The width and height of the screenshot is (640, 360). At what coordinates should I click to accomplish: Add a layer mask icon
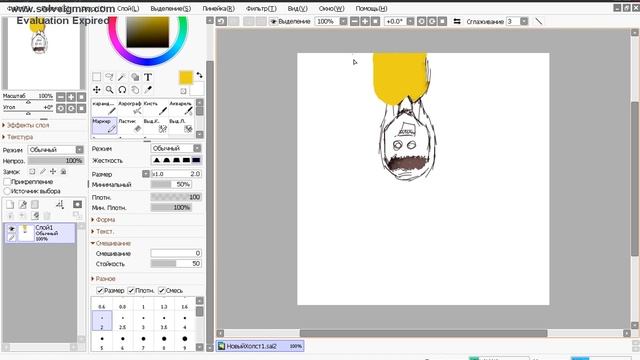(78, 204)
